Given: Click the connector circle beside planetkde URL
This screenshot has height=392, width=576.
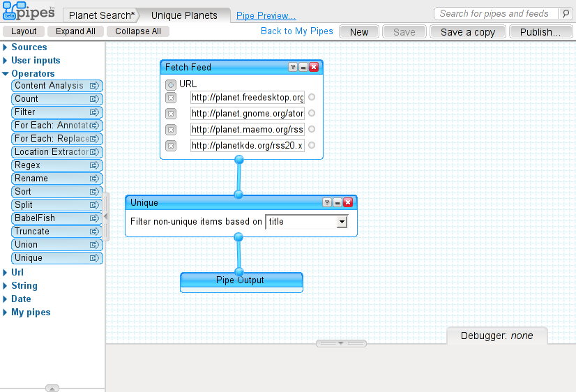Looking at the screenshot, I should [312, 145].
